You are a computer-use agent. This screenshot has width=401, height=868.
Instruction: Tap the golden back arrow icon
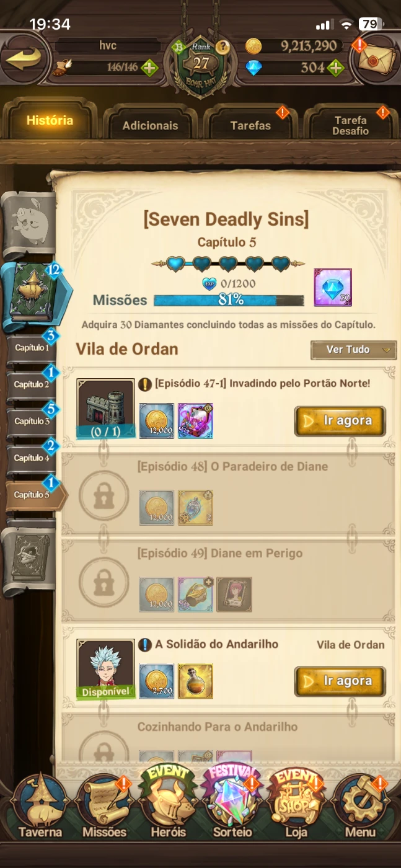pos(24,60)
